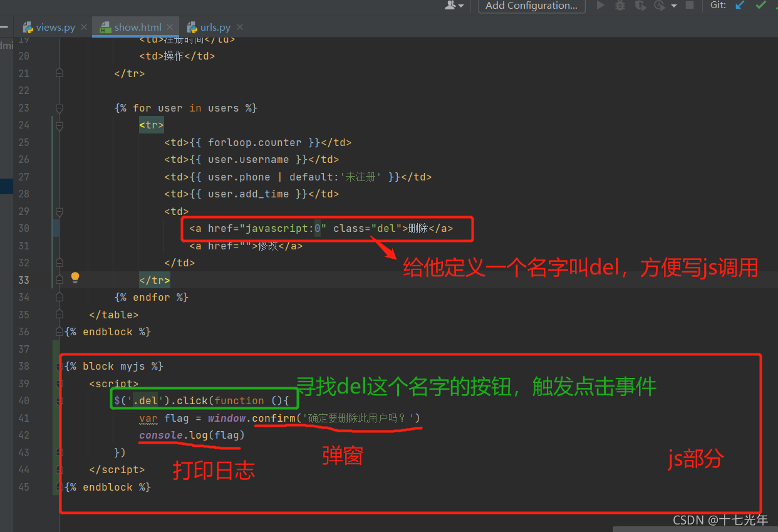Screen dimensions: 778x532
Task: Open the dropdown arrow next to the Profile icon
Action: (674, 6)
